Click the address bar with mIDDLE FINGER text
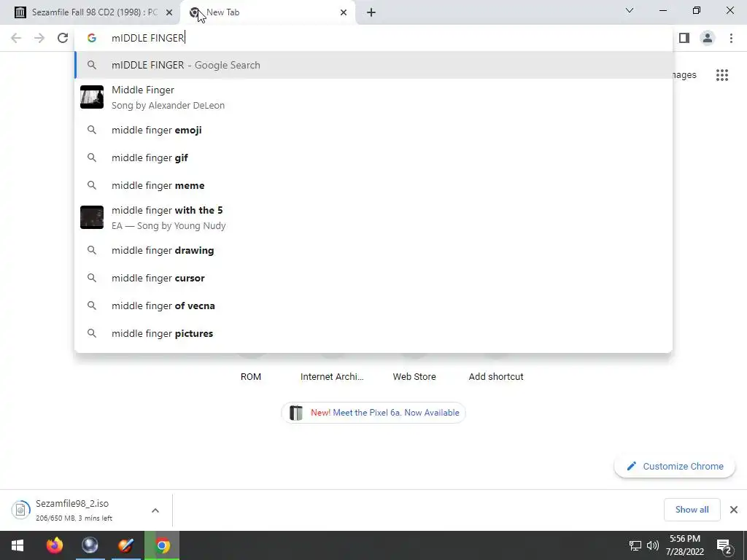The image size is (747, 560). tap(373, 38)
